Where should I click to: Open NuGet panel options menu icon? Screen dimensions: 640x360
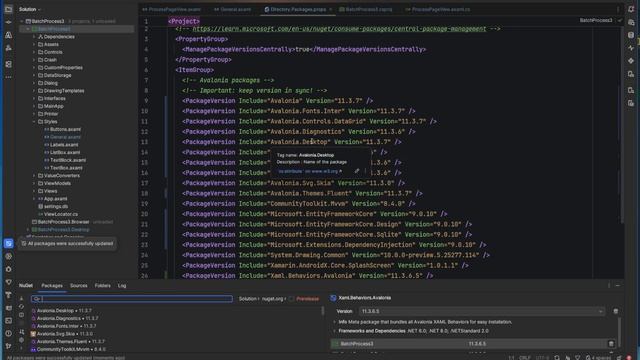pyautogui.click(x=609, y=286)
